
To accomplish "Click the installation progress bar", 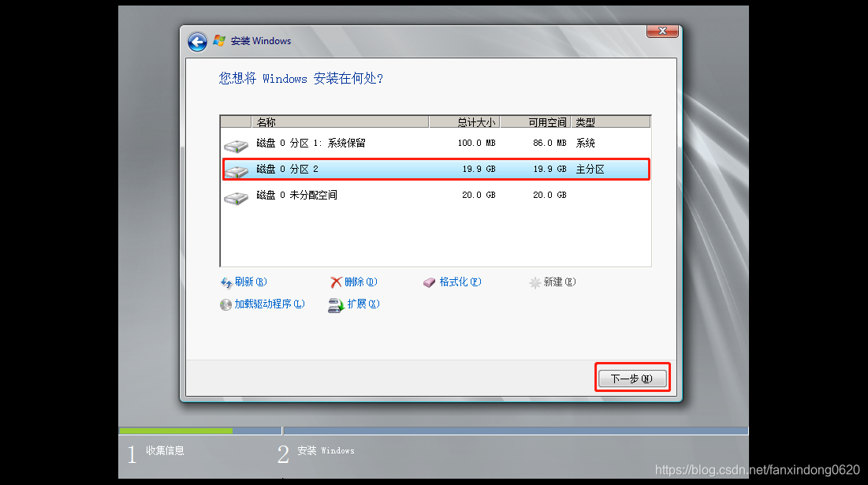I will click(434, 431).
